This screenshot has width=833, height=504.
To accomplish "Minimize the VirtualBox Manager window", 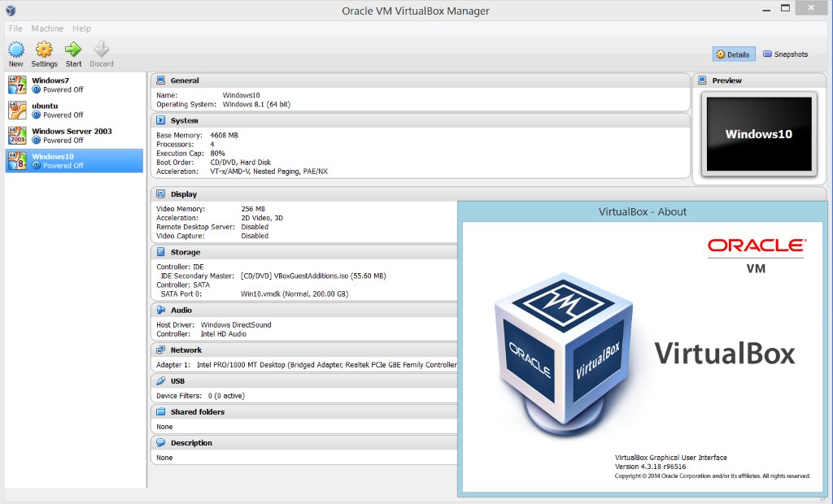I will point(766,9).
